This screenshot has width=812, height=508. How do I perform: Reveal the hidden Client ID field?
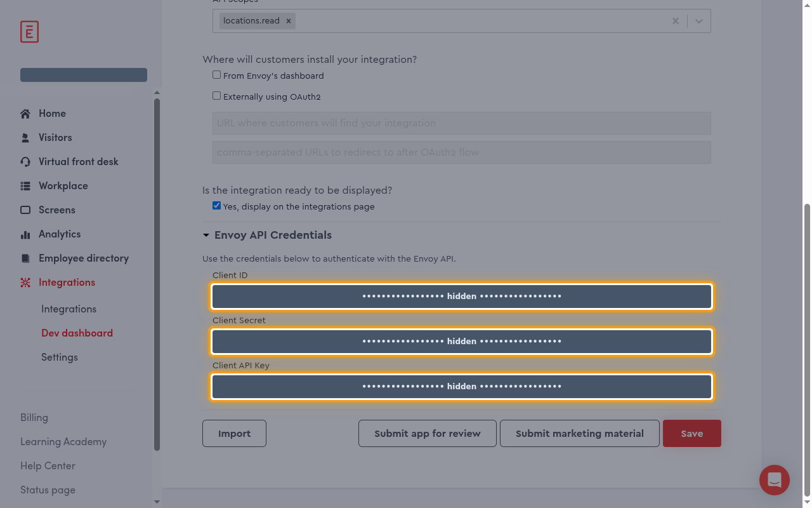click(462, 297)
